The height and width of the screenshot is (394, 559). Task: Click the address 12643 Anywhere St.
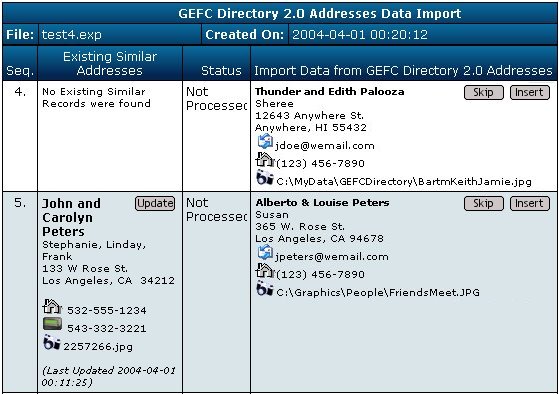(x=309, y=116)
